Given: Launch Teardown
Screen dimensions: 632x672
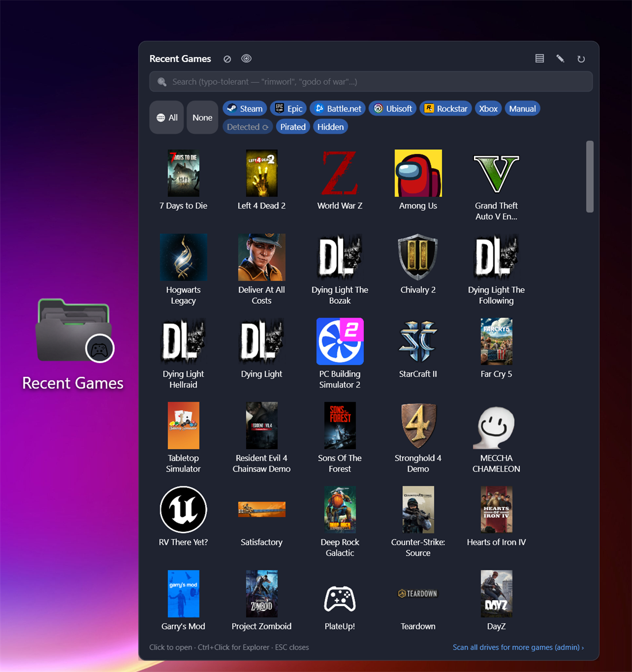Looking at the screenshot, I should point(418,593).
